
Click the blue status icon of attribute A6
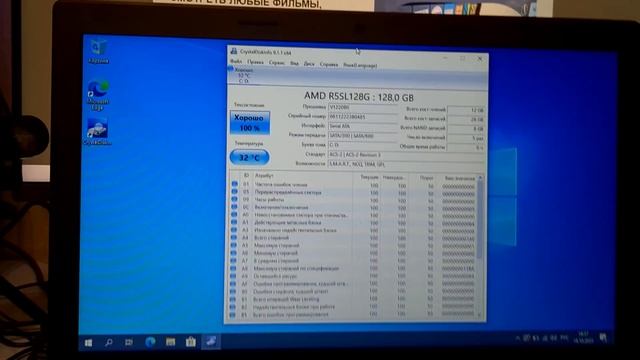coord(233,253)
